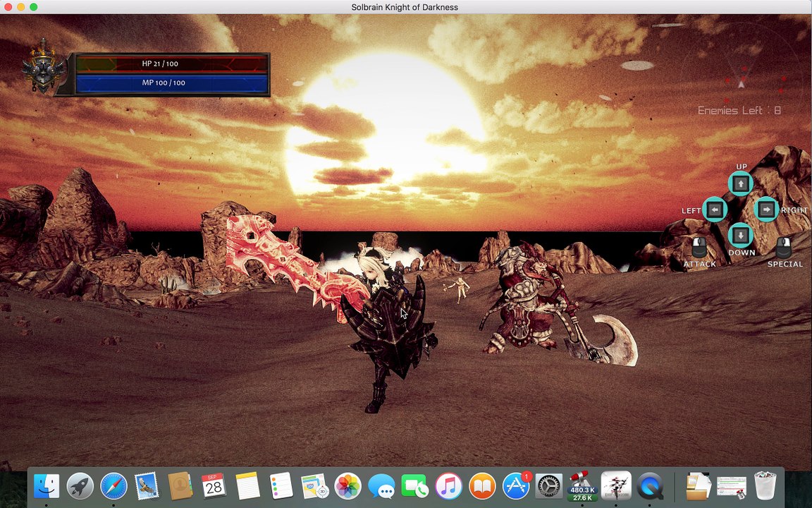Image resolution: width=812 pixels, height=508 pixels.
Task: Open Launchpad from the dock
Action: tap(80, 486)
